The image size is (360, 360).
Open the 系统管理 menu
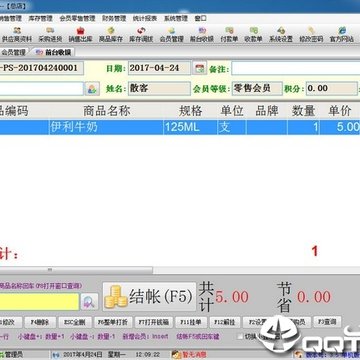pos(176,18)
